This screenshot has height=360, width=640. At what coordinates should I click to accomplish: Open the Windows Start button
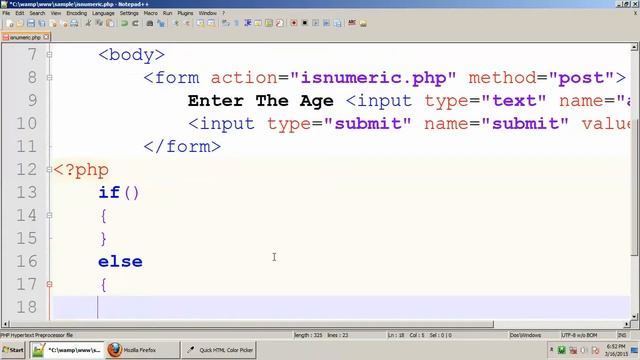[13, 350]
